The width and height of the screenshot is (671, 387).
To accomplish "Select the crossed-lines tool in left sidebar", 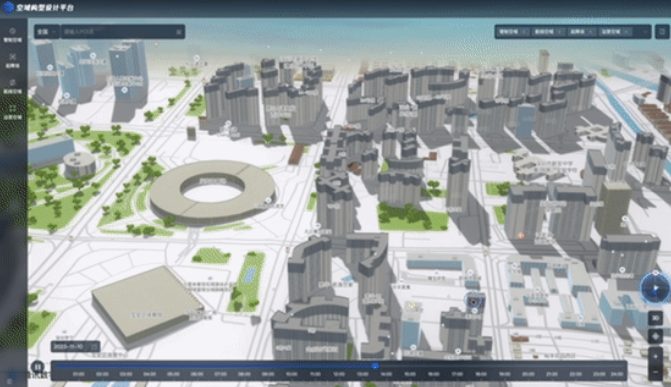I will (x=12, y=57).
